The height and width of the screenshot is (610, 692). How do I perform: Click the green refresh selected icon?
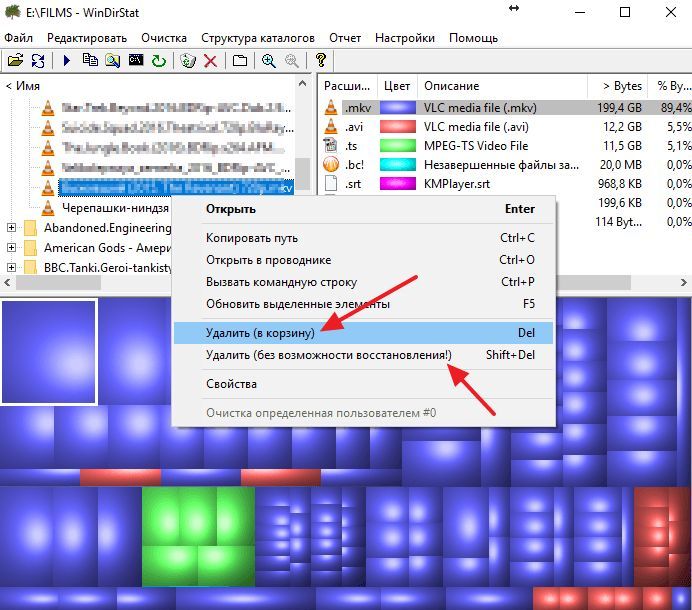coord(159,60)
